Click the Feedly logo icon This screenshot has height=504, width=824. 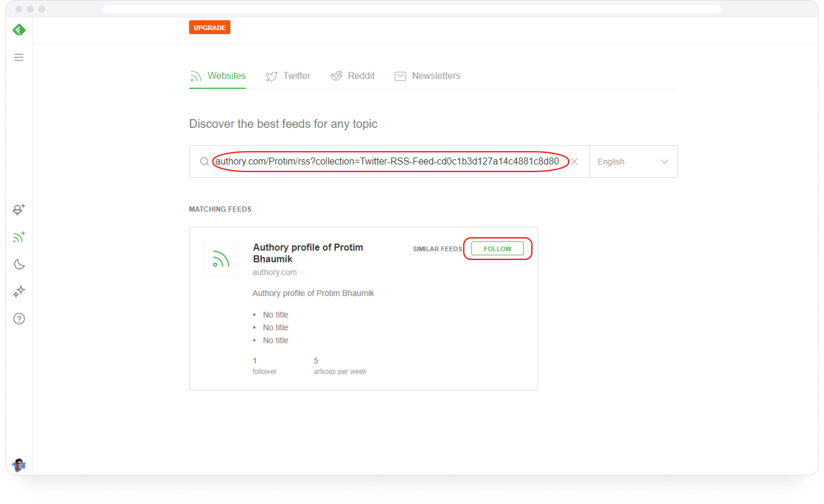click(19, 30)
